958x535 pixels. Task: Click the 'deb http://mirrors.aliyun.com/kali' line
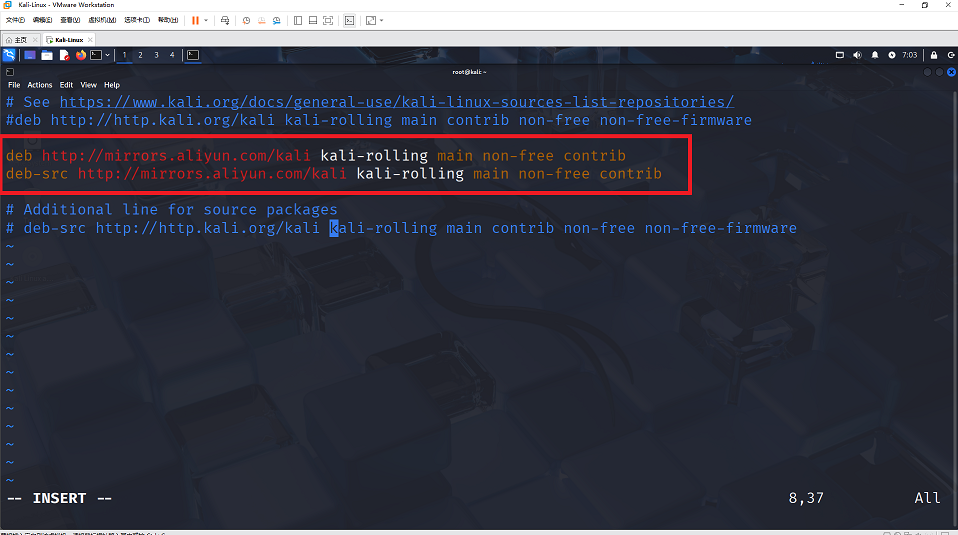click(x=316, y=156)
